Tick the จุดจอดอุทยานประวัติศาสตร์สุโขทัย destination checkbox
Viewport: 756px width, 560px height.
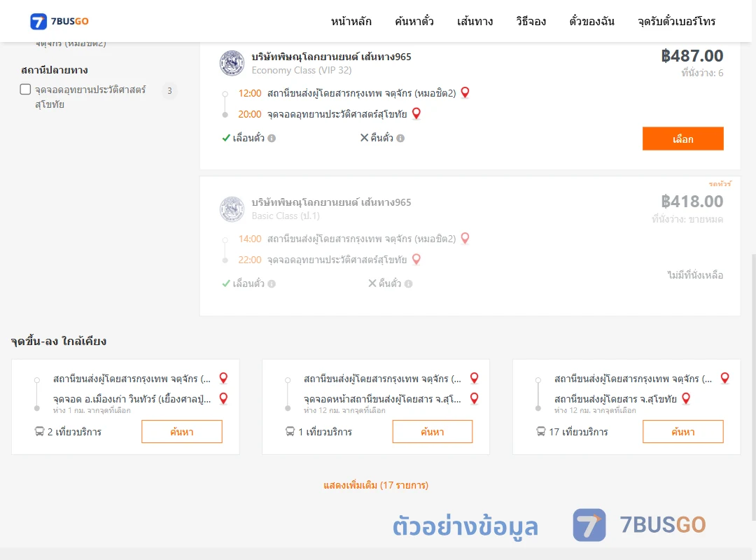point(26,89)
